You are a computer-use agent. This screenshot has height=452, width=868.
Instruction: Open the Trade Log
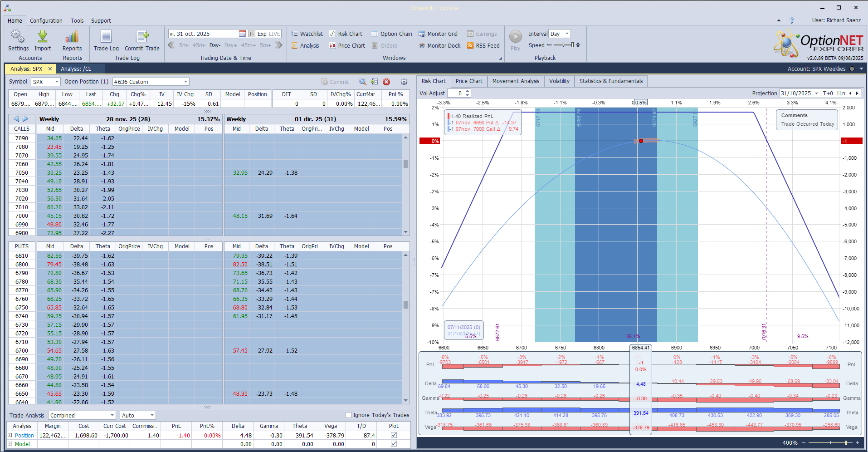pyautogui.click(x=106, y=40)
